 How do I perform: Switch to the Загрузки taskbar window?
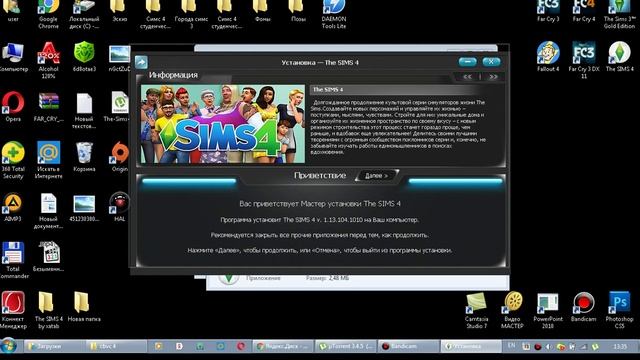56,347
